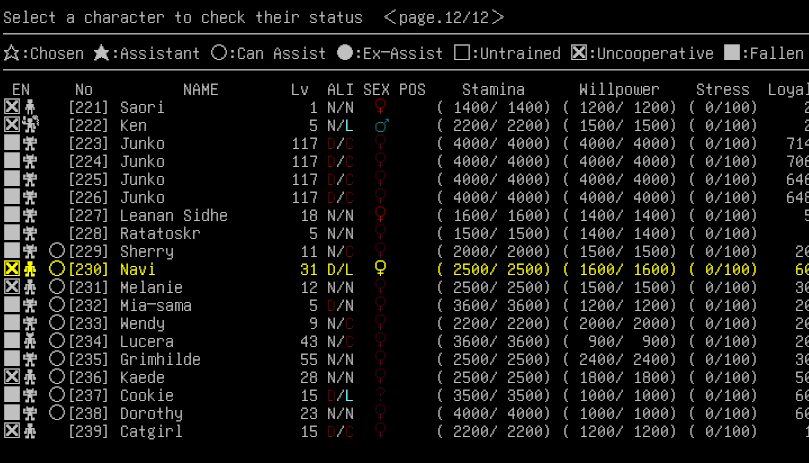Click the Uncooperative X-box on Saori's row
809x463 pixels.
pos(12,107)
